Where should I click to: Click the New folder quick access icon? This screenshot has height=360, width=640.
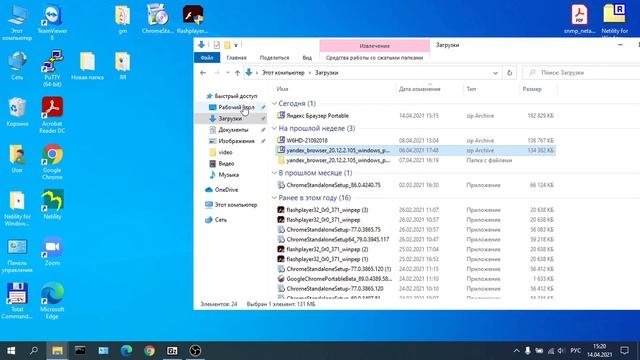click(x=227, y=45)
